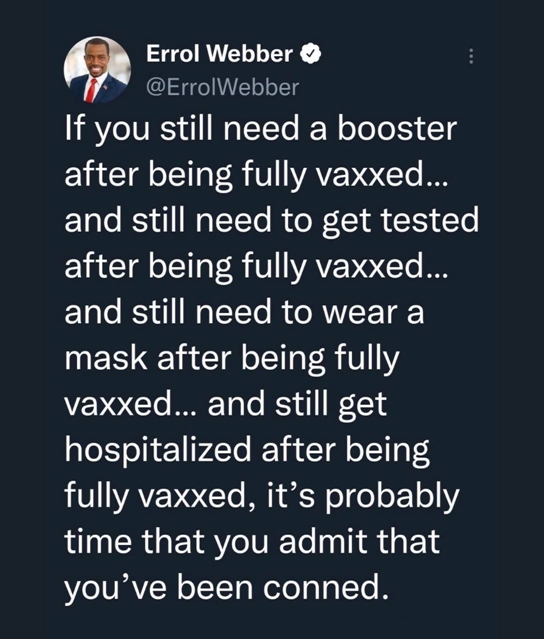Open the three-dot more options menu
Viewport: 544px width, 639px height.
[x=471, y=56]
